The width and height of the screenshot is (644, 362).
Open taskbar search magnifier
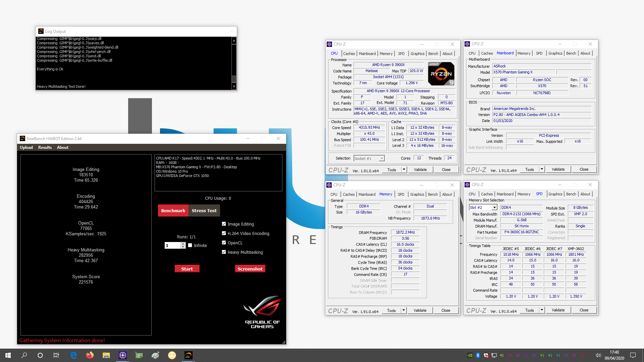(24, 355)
